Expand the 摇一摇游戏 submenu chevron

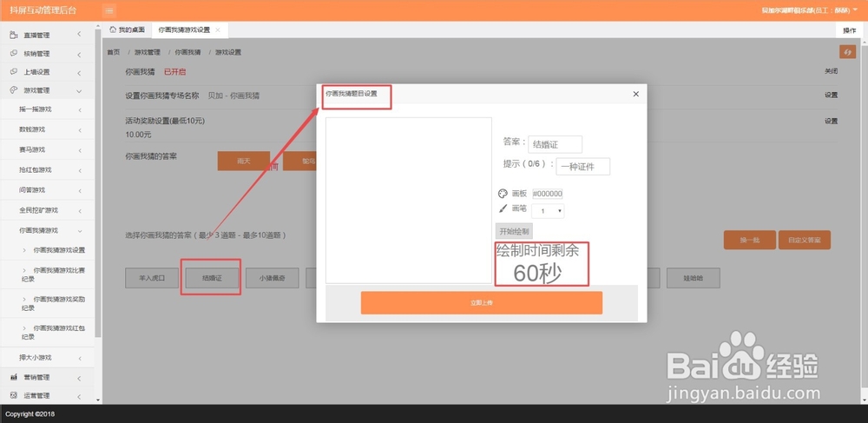[80, 110]
